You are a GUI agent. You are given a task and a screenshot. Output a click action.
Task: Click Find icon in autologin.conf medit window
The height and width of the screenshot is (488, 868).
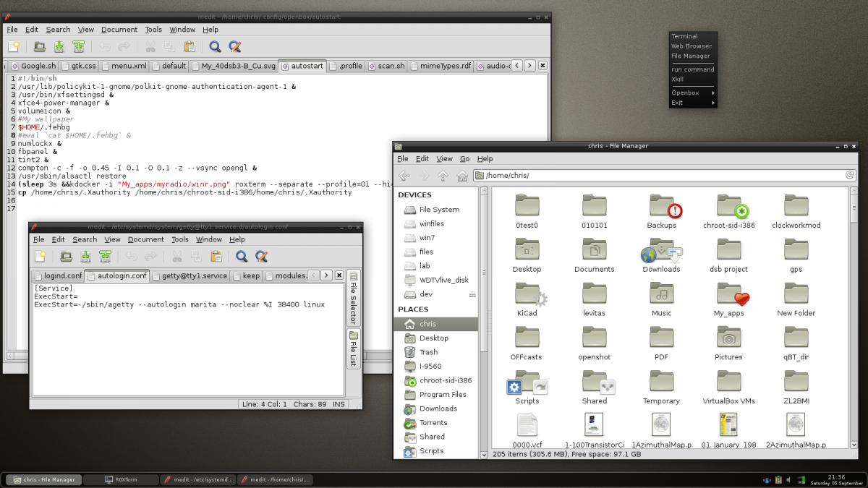[242, 257]
